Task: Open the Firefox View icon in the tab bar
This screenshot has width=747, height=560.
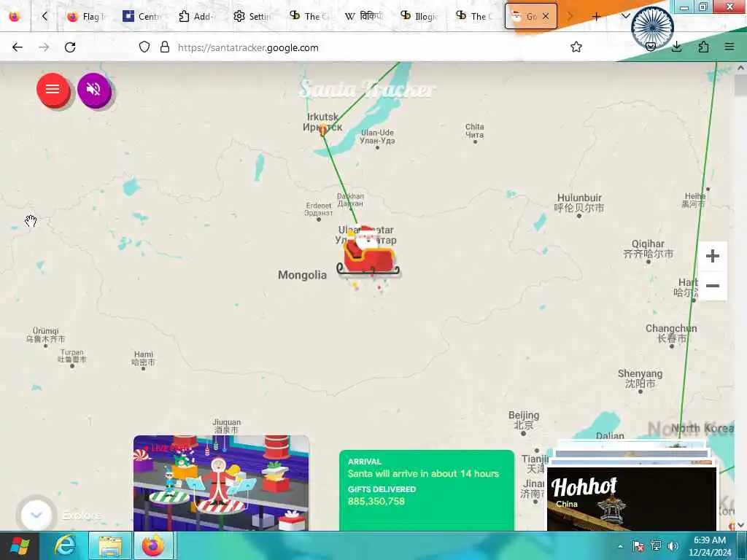Action: coord(15,16)
